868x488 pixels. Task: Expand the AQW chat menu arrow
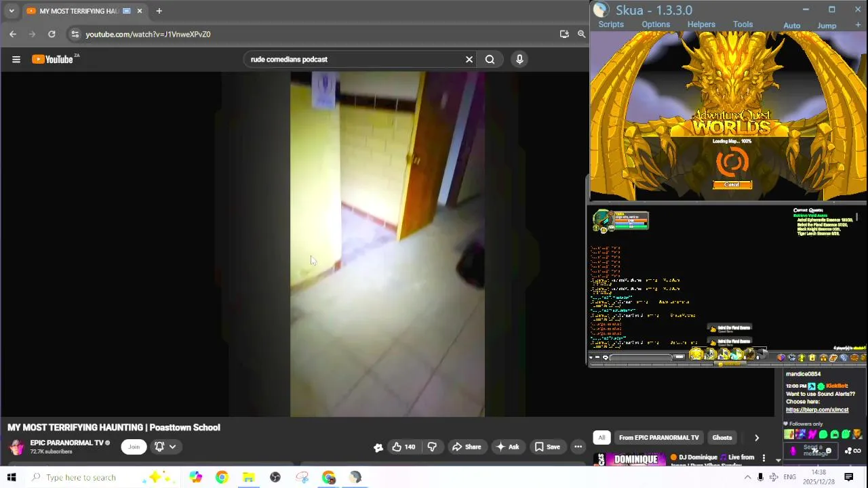click(591, 357)
